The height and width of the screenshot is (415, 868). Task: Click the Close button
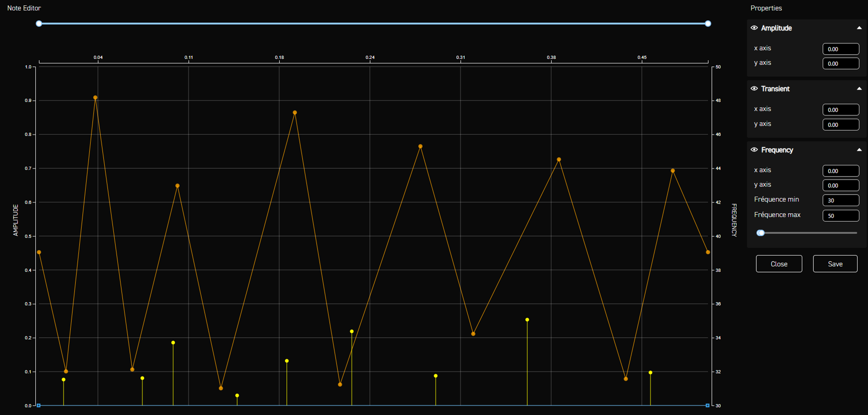click(x=779, y=264)
